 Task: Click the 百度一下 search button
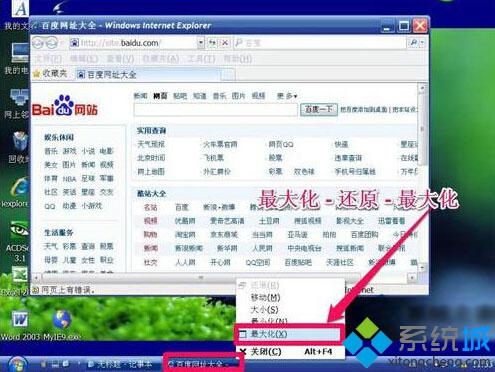click(319, 109)
